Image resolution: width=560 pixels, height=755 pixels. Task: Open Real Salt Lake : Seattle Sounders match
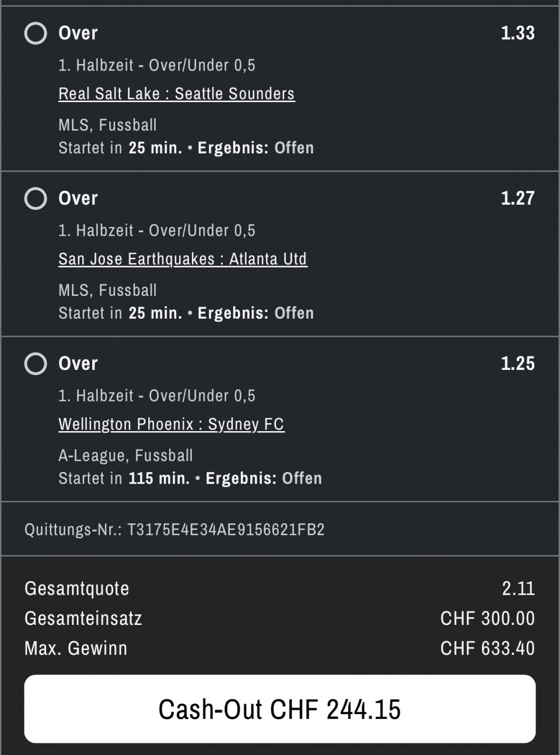(176, 94)
